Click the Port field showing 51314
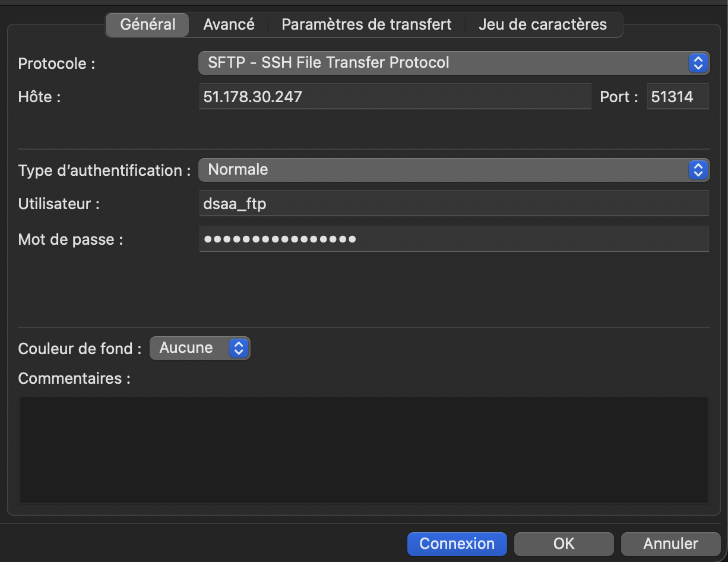Screen dimensions: 728x562 (x=678, y=97)
